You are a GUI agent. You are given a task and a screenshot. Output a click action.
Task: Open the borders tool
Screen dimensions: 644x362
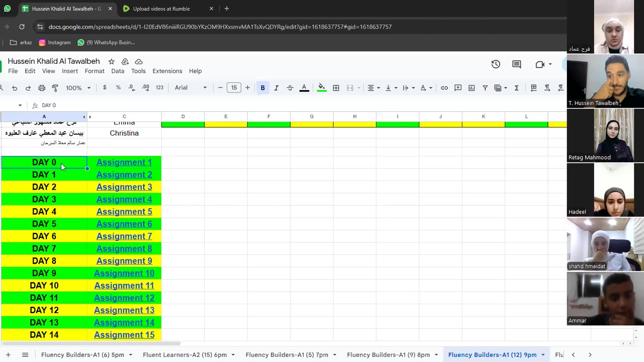(336, 87)
